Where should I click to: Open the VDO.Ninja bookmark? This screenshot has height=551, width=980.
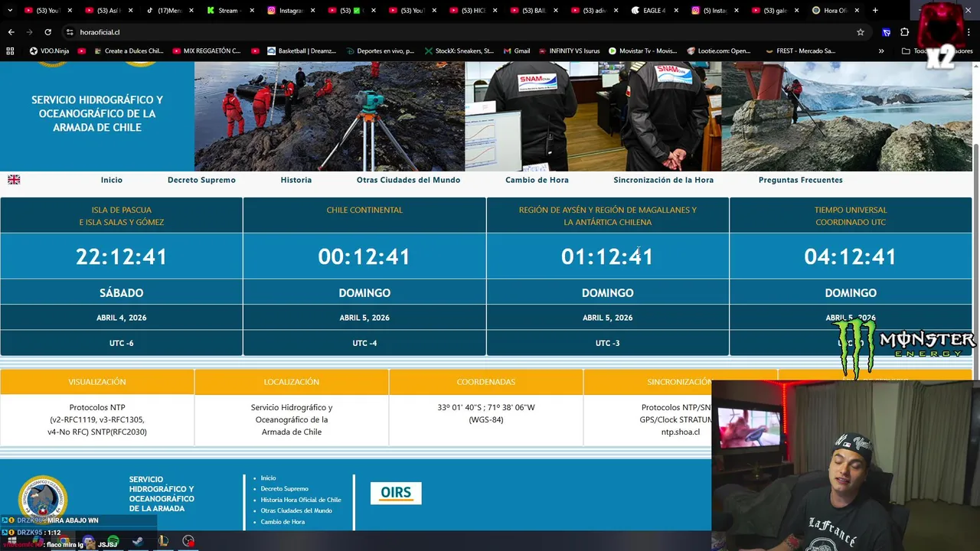[49, 51]
